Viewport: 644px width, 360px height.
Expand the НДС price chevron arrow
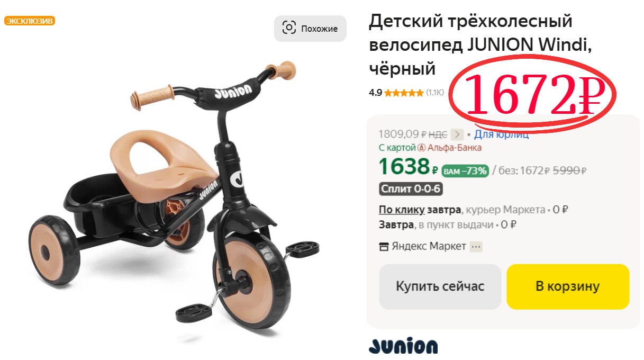(x=458, y=134)
